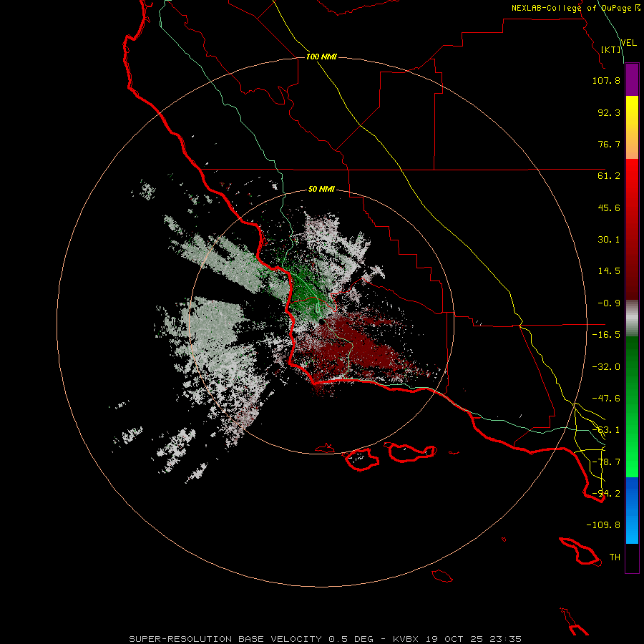Click the NEXLAB-College of DuPage header text
Screen dimensions: 644x644
click(575, 8)
